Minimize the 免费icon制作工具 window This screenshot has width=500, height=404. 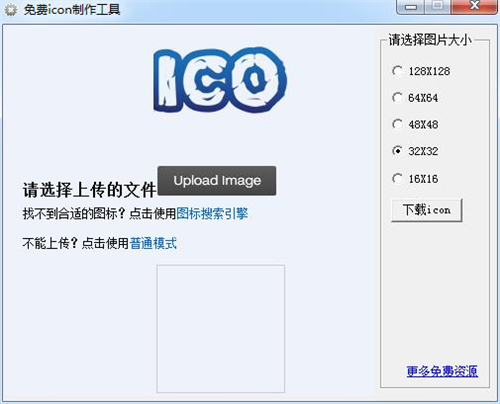411,7
